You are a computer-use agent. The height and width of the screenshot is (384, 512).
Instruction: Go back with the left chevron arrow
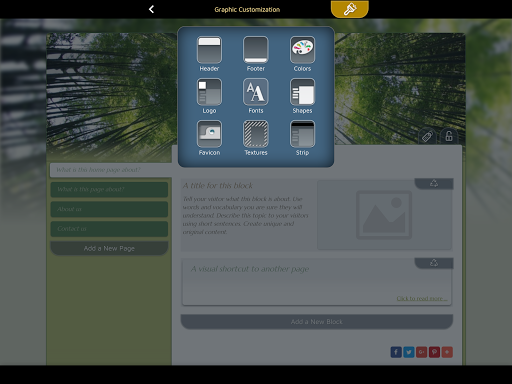(151, 9)
